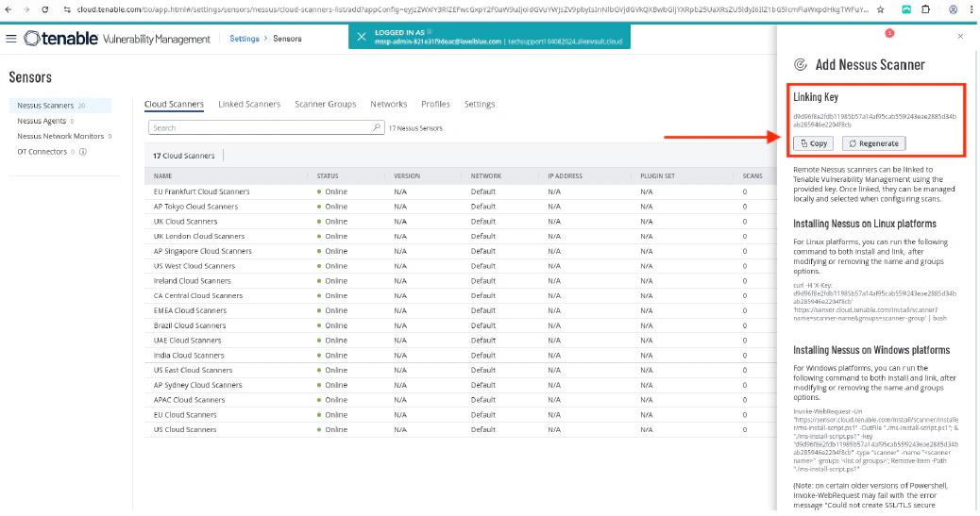980x516 pixels.
Task: Copy the linking key
Action: (x=813, y=143)
